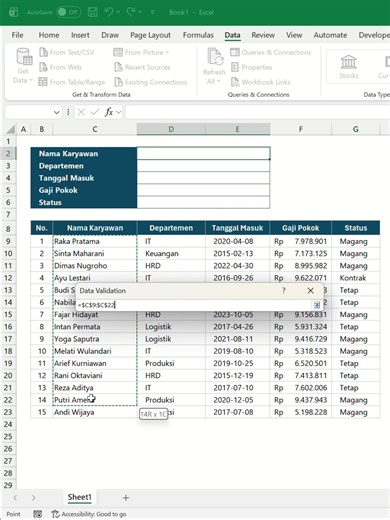The height and width of the screenshot is (520, 390).
Task: Click the Excel save icon in title bar
Action: coord(93,12)
